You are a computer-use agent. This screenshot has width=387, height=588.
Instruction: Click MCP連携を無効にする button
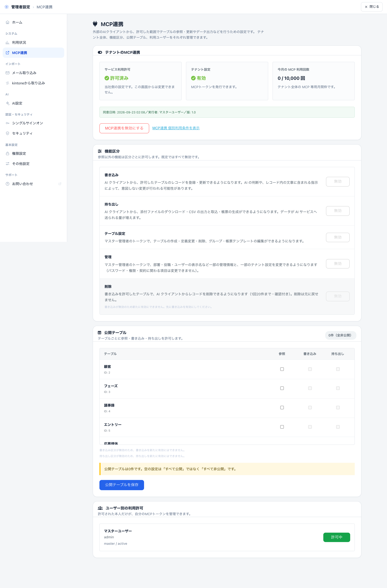click(124, 128)
